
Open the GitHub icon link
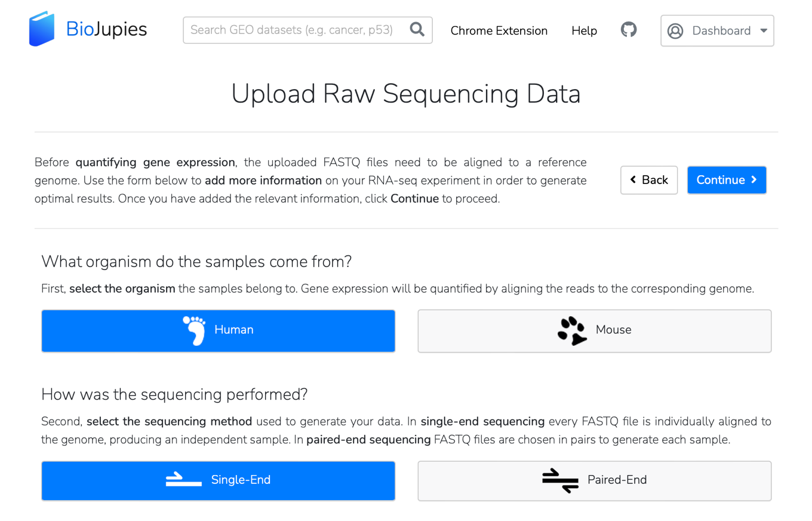(629, 30)
